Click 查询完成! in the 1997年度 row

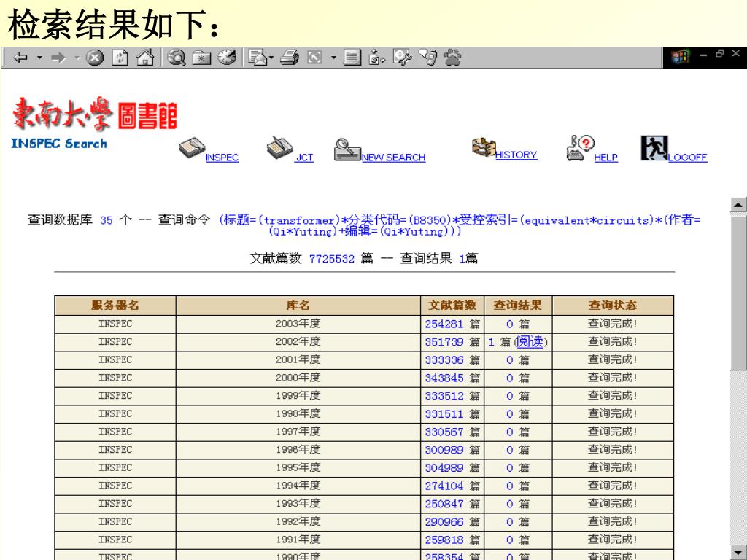click(613, 432)
